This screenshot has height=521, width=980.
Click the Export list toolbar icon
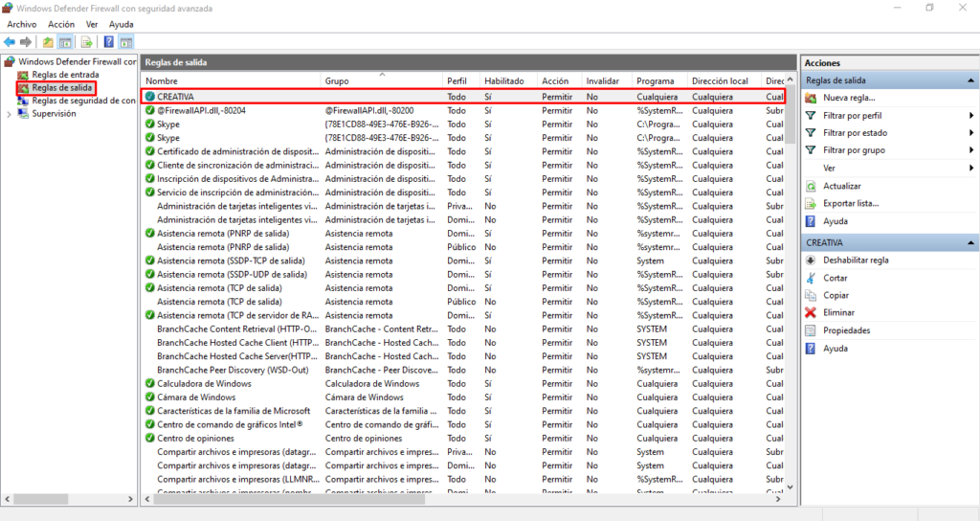pyautogui.click(x=87, y=42)
